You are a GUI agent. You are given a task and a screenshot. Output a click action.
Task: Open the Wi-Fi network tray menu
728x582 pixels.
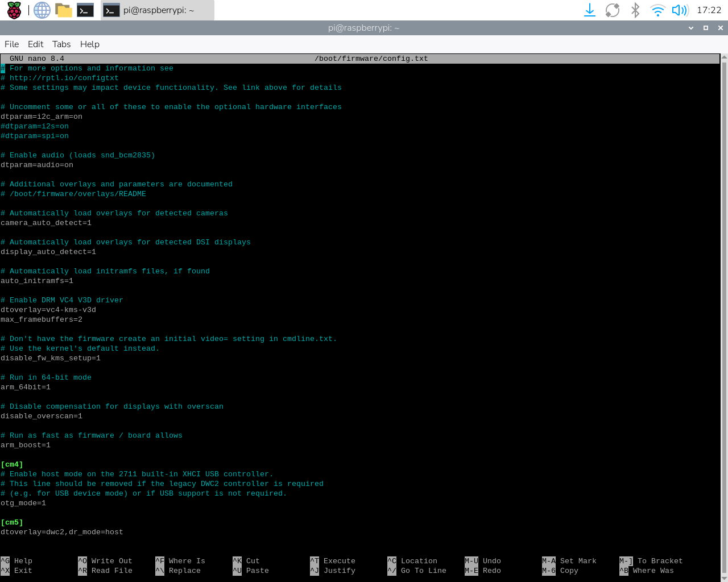(x=657, y=10)
